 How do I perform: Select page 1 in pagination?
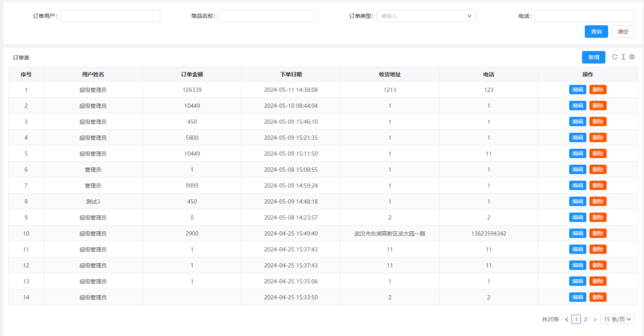[576, 319]
